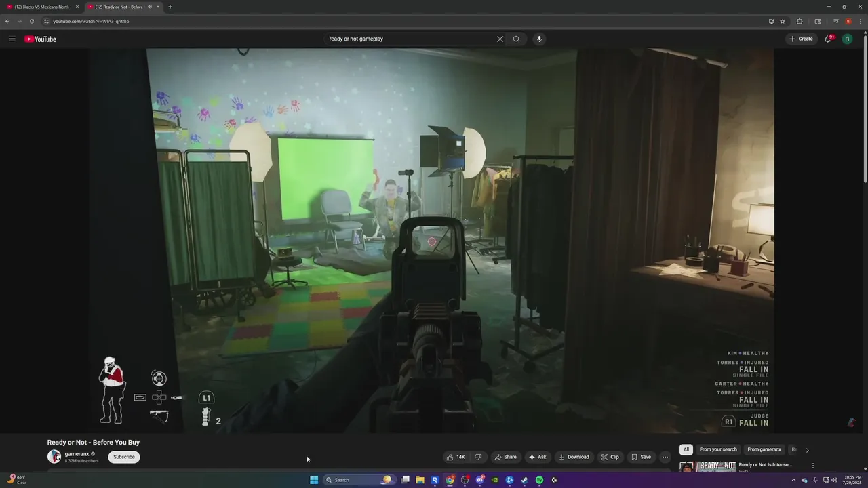Select the All filter chip

point(686,449)
